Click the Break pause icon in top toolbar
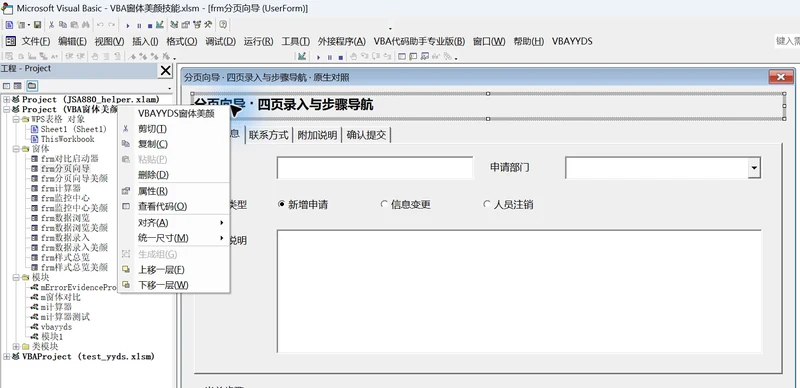 [139, 26]
